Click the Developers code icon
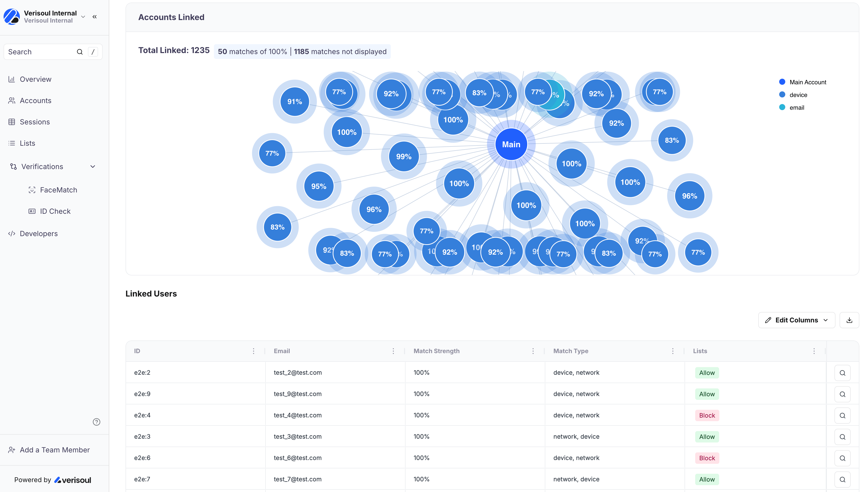The image size is (868, 492). [11, 234]
